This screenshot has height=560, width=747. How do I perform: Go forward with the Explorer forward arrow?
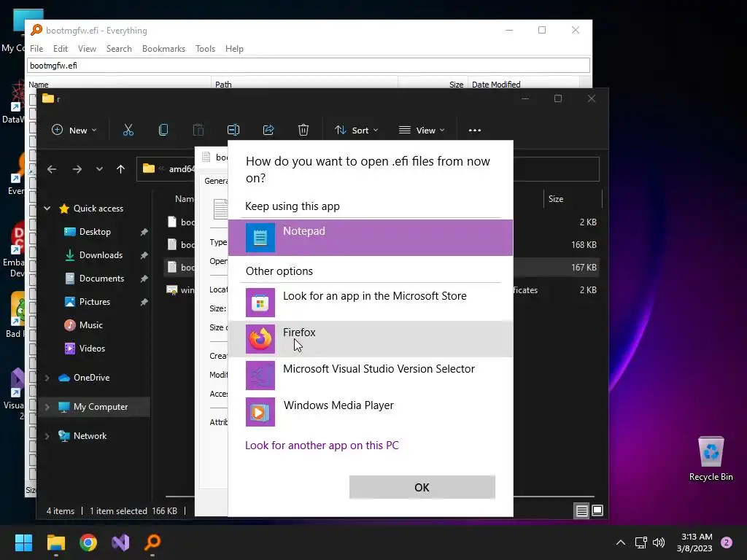pyautogui.click(x=77, y=169)
